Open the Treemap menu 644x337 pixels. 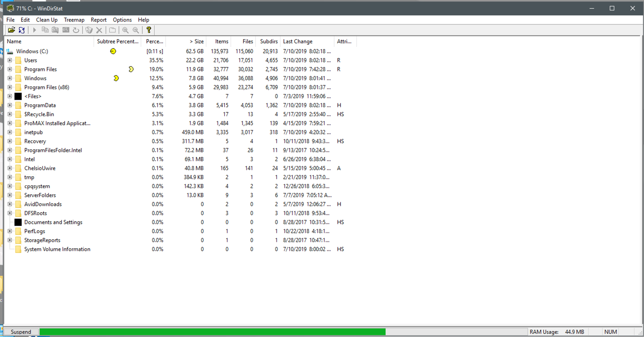pyautogui.click(x=74, y=20)
